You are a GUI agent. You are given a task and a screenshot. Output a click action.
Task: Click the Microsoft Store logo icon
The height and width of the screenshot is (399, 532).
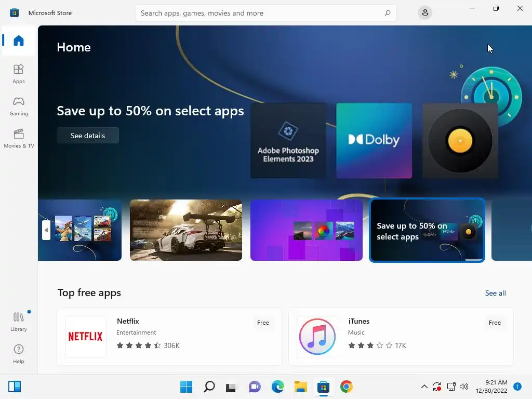(14, 13)
